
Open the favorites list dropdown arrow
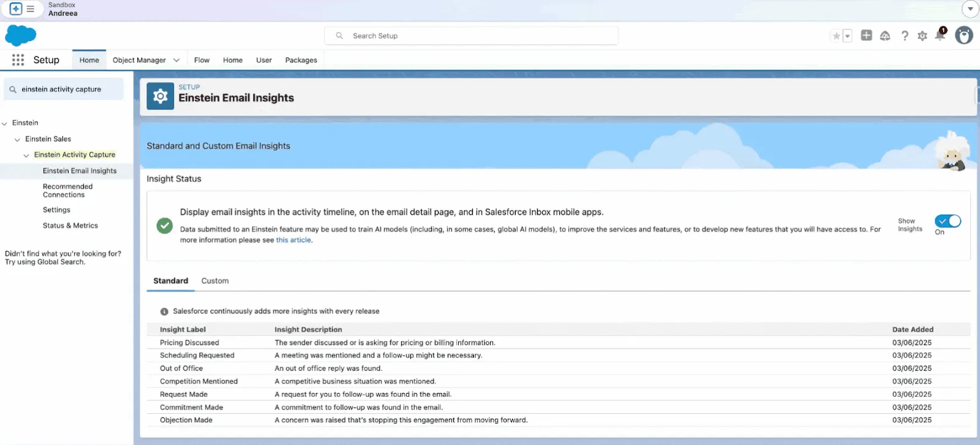click(848, 36)
